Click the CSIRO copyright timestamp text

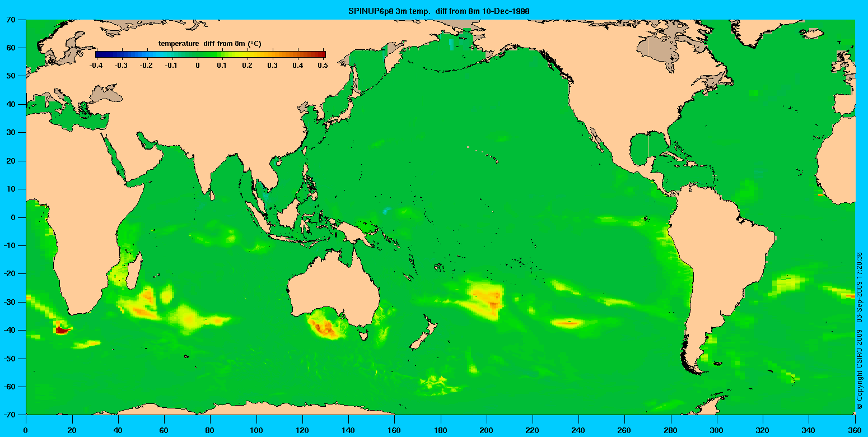860,330
